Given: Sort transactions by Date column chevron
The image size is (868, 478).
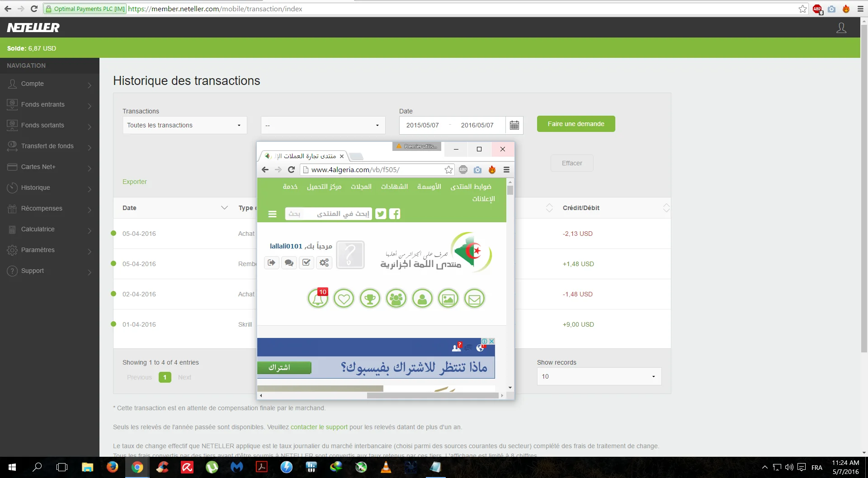Looking at the screenshot, I should pyautogui.click(x=224, y=208).
